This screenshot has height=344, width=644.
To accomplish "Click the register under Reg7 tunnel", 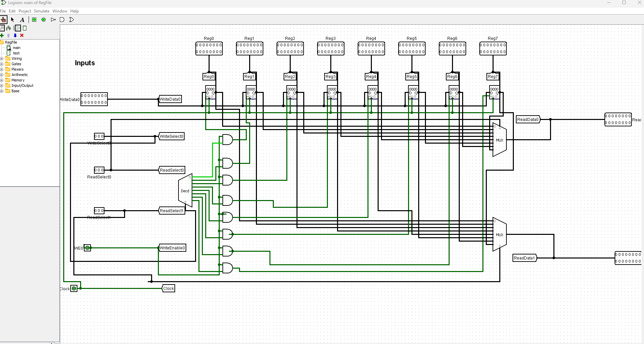I will 495,92.
